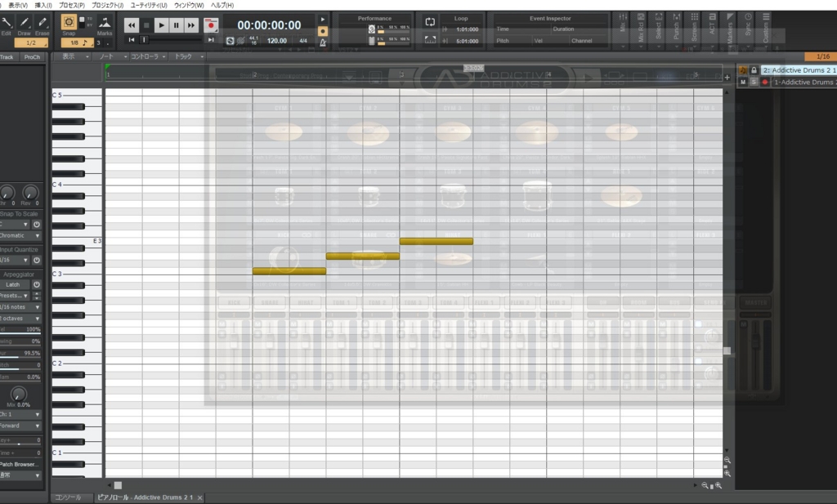Click the Patch Browser button

tap(20, 464)
